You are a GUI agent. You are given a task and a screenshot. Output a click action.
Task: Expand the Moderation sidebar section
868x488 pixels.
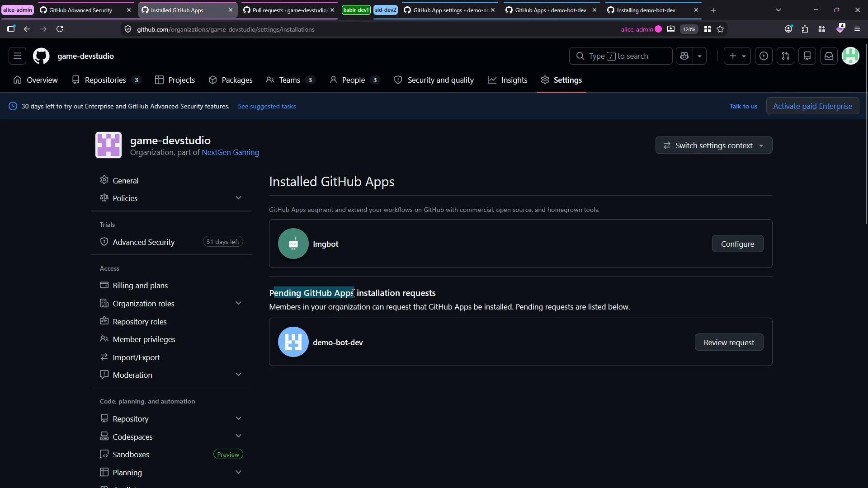171,375
